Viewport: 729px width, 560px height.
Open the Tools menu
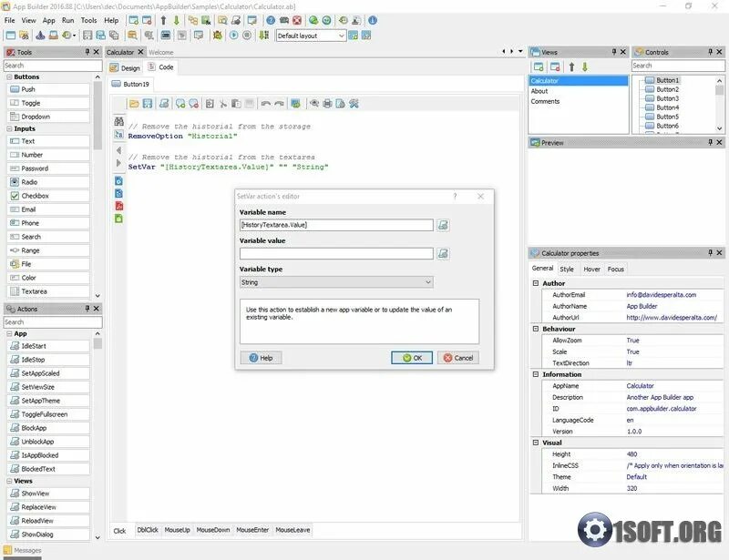point(88,20)
